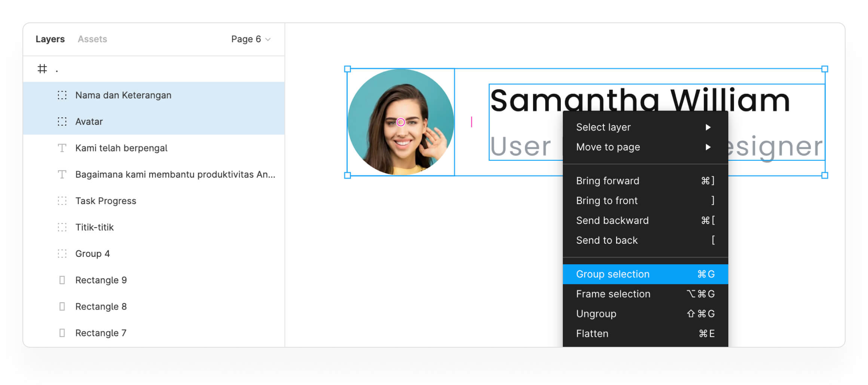Click group icon beside Nama dan Keterangan
868x385 pixels.
62,95
